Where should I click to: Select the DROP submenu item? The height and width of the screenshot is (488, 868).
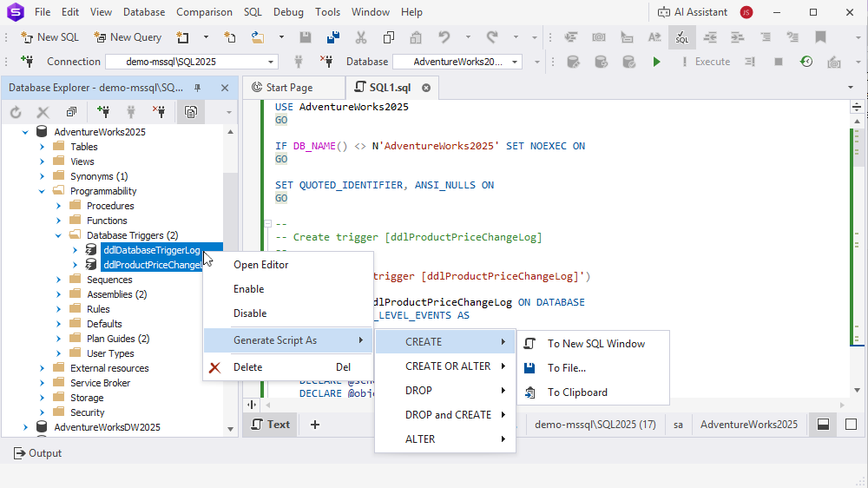(x=445, y=391)
